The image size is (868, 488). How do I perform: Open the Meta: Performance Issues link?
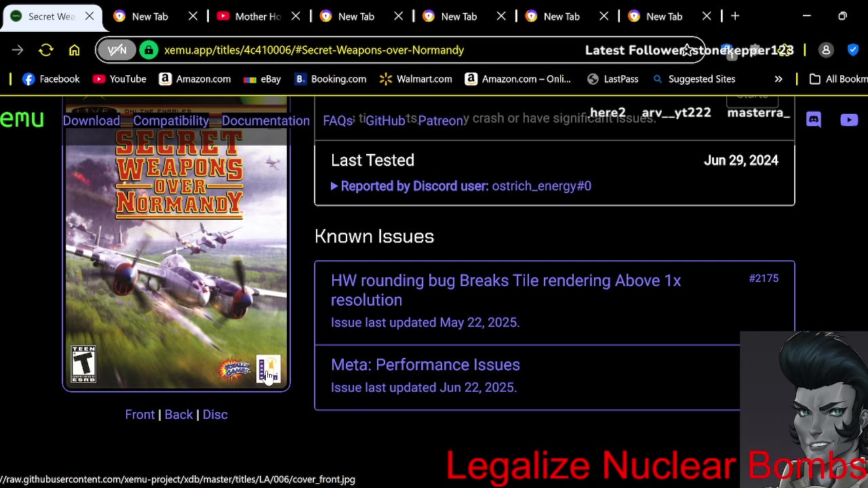pyautogui.click(x=425, y=365)
